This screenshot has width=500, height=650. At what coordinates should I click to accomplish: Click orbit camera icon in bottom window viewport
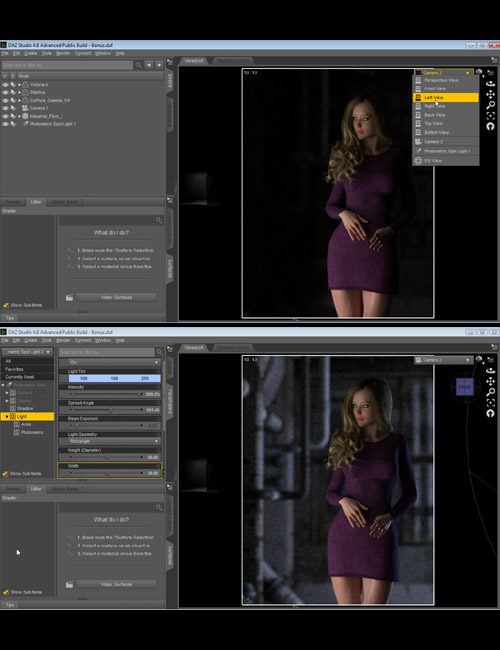(490, 371)
